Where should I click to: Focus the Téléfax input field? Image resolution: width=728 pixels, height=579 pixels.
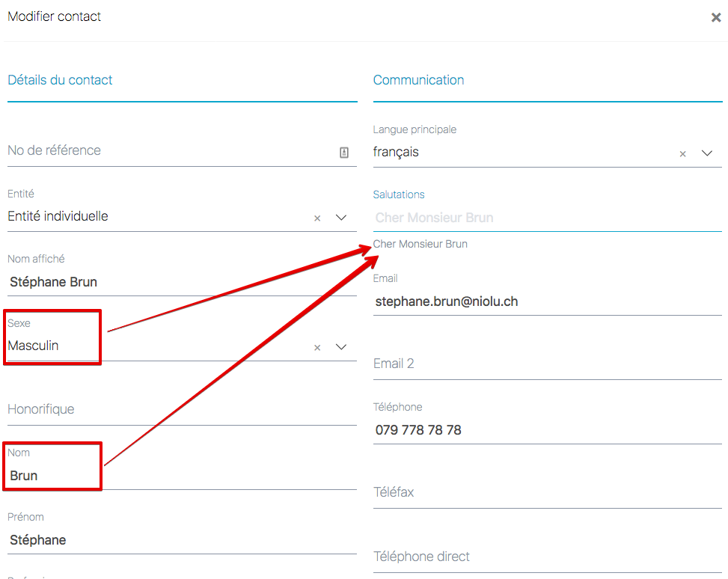pyautogui.click(x=546, y=493)
